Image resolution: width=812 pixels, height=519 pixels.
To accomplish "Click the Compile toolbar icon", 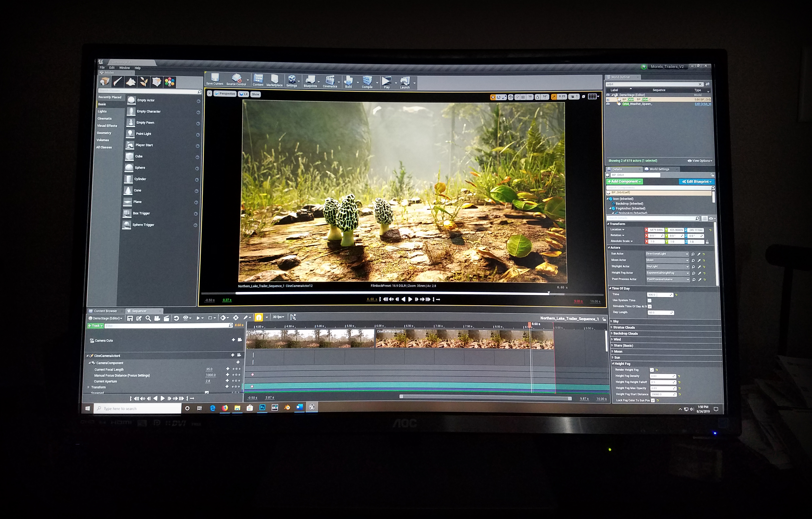I will pos(367,82).
